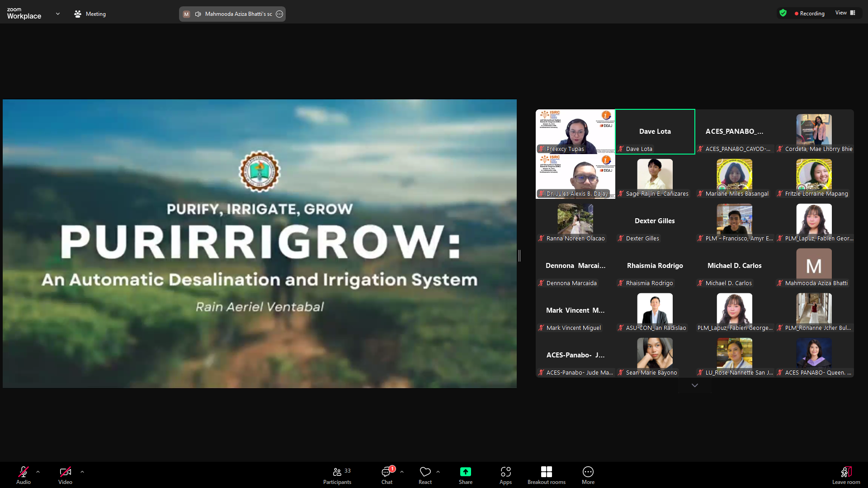Click the Leave room icon
868x488 pixels.
tap(846, 472)
